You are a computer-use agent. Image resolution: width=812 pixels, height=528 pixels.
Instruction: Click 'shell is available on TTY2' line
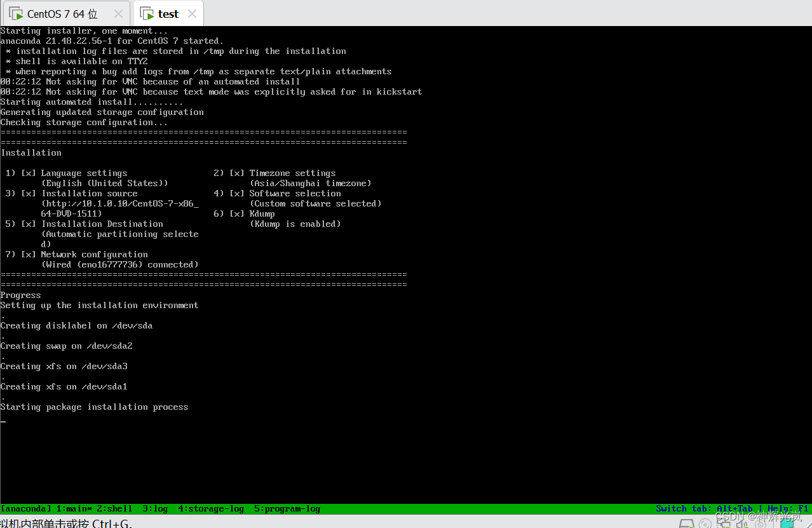[81, 61]
